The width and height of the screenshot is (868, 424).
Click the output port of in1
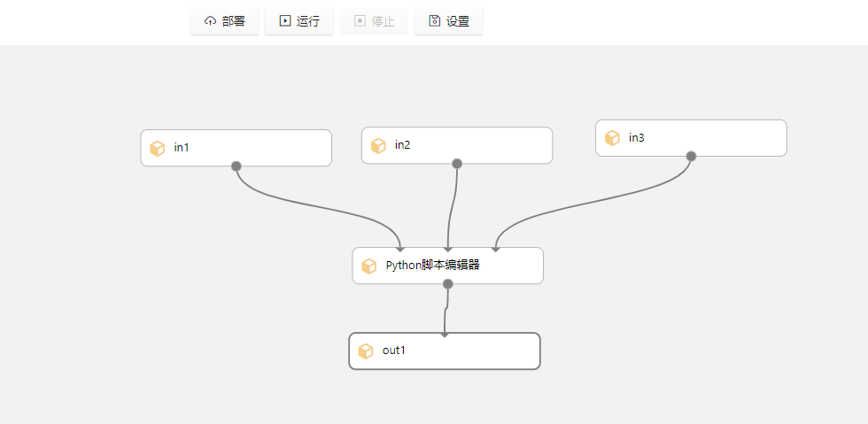pyautogui.click(x=236, y=166)
